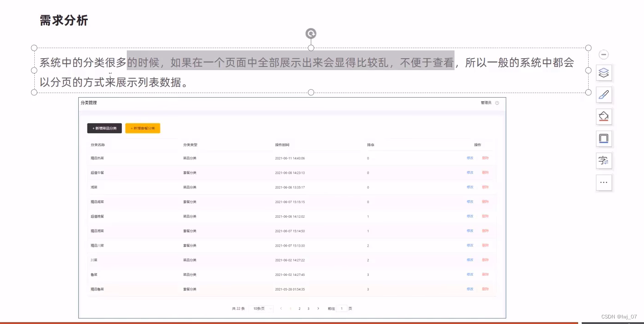Click the bottom-right sizing handle of the text box

pos(588,92)
